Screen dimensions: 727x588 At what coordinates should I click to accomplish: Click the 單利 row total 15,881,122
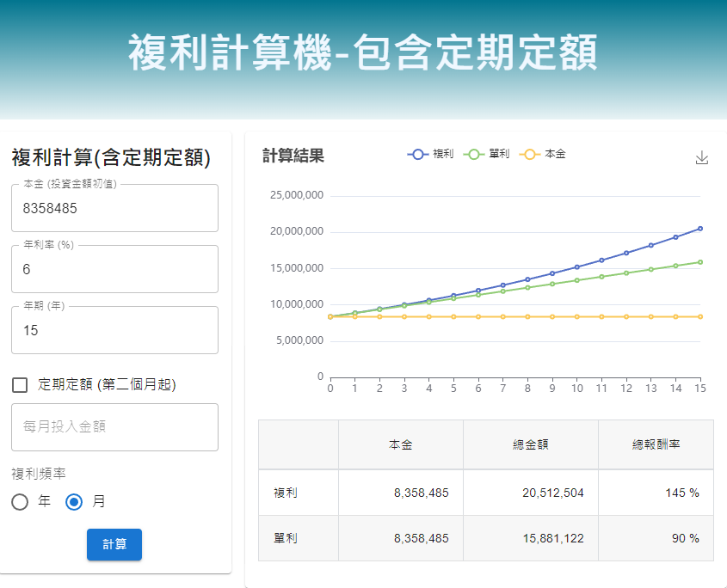553,538
